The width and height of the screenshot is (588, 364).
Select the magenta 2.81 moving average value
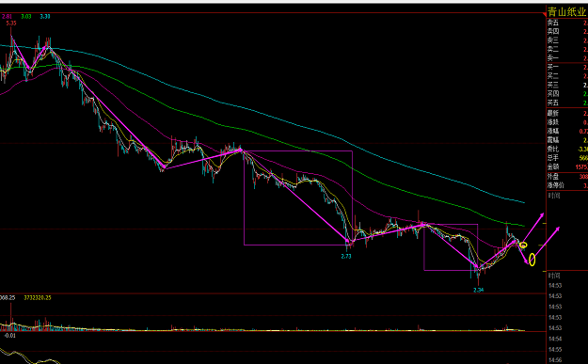point(8,17)
